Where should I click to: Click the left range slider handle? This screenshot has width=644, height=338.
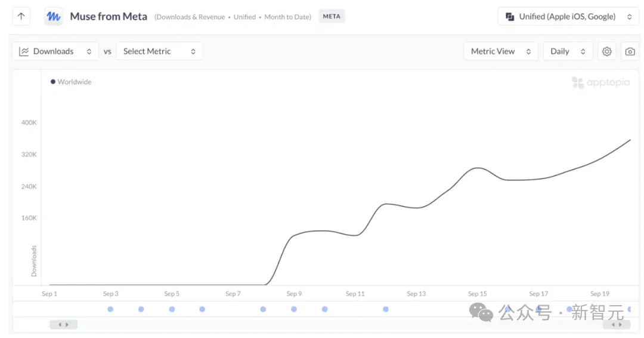pyautogui.click(x=63, y=324)
